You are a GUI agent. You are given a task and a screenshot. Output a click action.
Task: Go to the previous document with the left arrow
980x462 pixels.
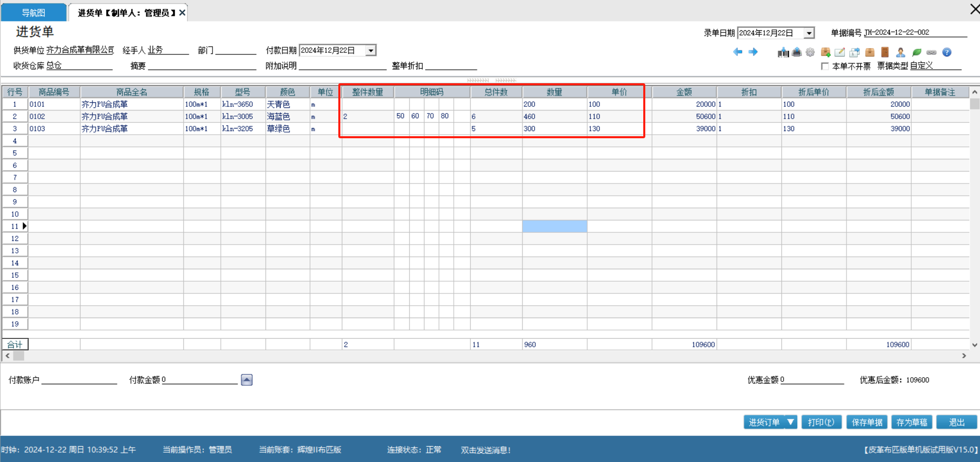click(x=738, y=52)
